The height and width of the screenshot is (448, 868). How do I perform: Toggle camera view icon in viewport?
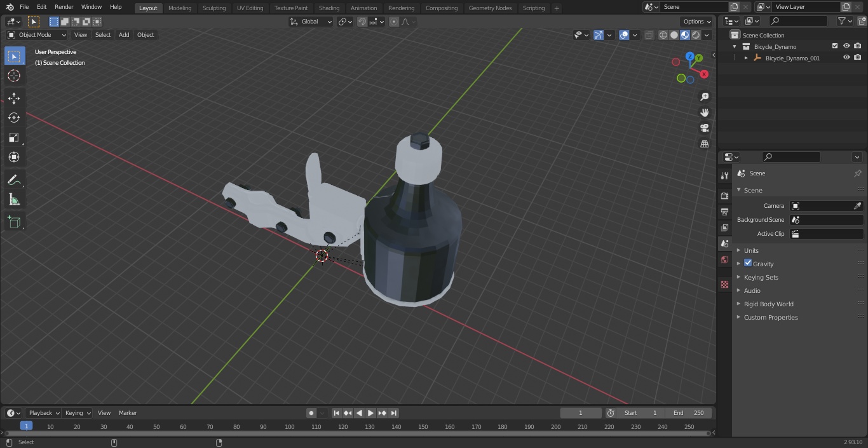[x=704, y=128]
